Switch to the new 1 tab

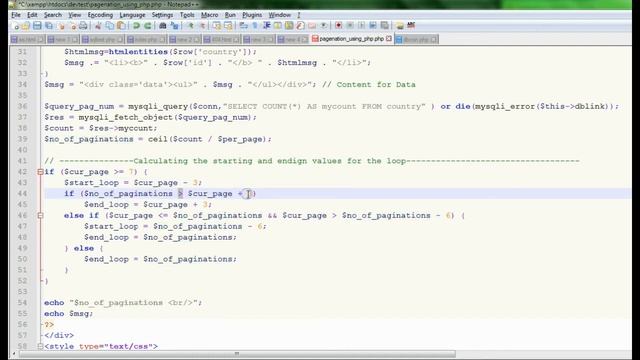click(63, 40)
